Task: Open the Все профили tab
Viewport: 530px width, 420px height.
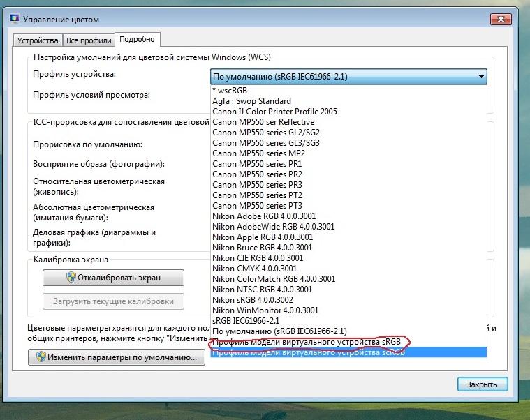Action: (89, 40)
